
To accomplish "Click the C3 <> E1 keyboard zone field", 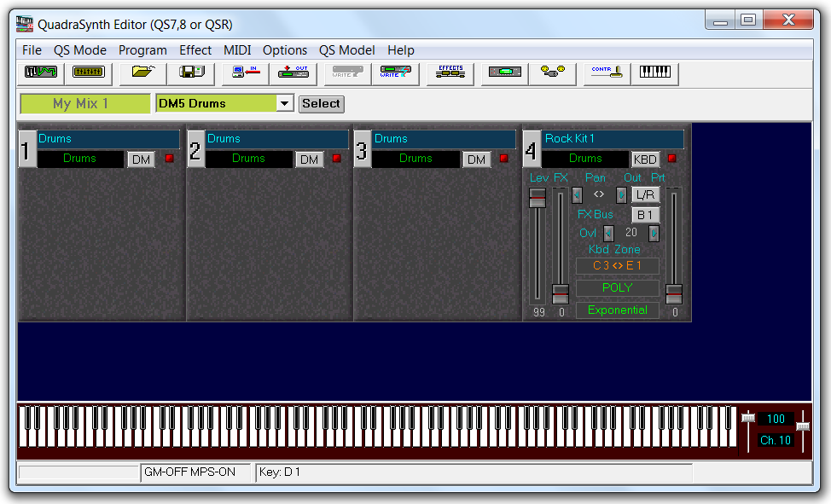I will click(617, 265).
